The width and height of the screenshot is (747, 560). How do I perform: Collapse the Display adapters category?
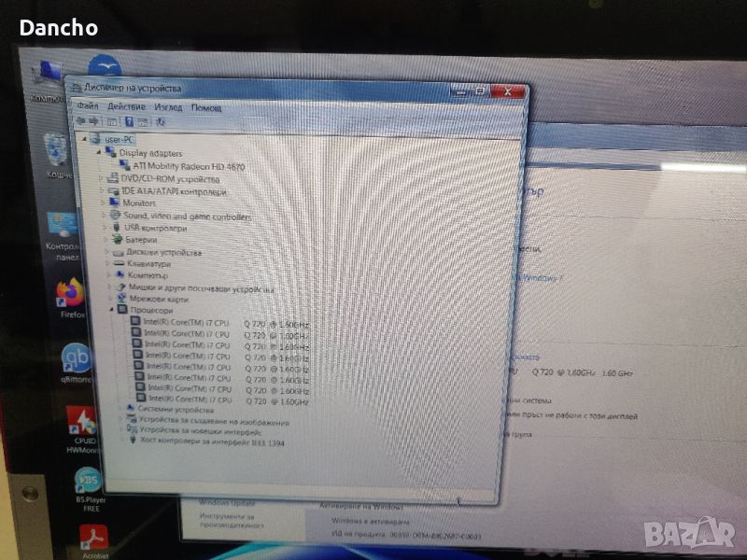[x=99, y=152]
